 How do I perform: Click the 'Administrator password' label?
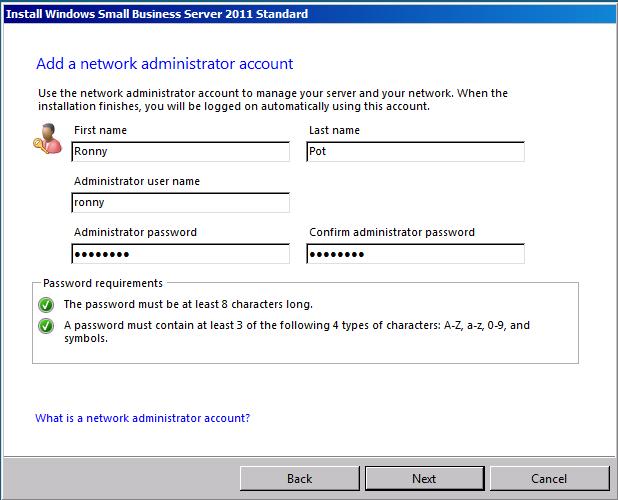135,232
